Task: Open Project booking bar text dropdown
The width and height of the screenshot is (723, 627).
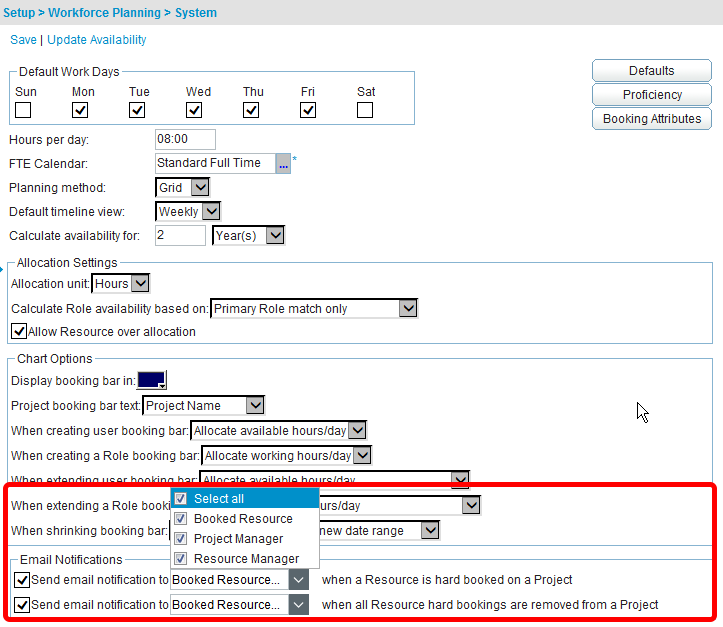Action: click(x=203, y=405)
